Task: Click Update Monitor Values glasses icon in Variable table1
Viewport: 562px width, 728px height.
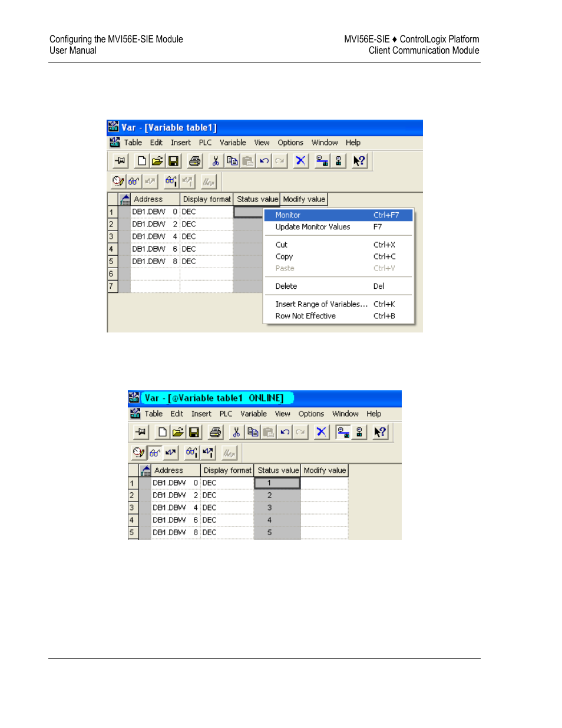Action: (171, 182)
